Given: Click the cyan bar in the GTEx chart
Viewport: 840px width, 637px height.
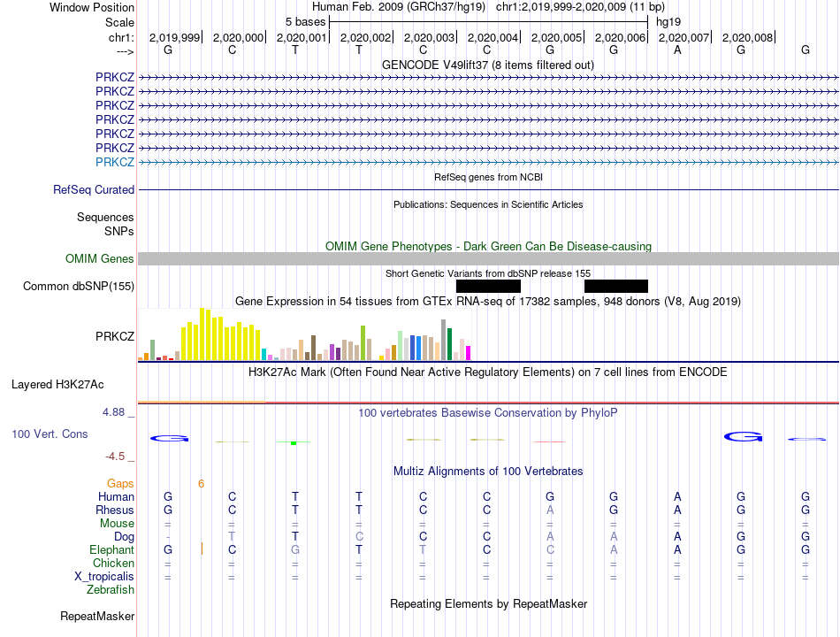Looking at the screenshot, I should coord(263,355).
